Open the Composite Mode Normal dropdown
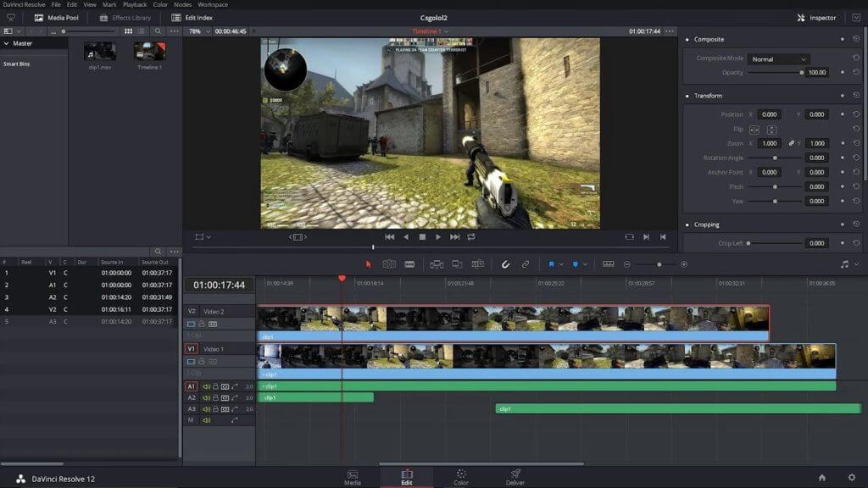This screenshot has height=488, width=868. tap(778, 59)
